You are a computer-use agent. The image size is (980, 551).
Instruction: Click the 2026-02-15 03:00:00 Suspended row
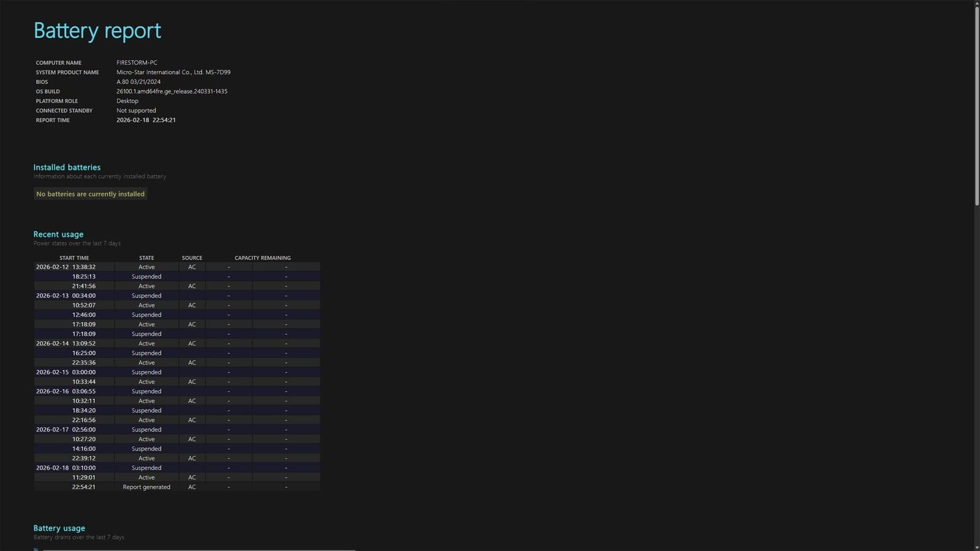[177, 372]
